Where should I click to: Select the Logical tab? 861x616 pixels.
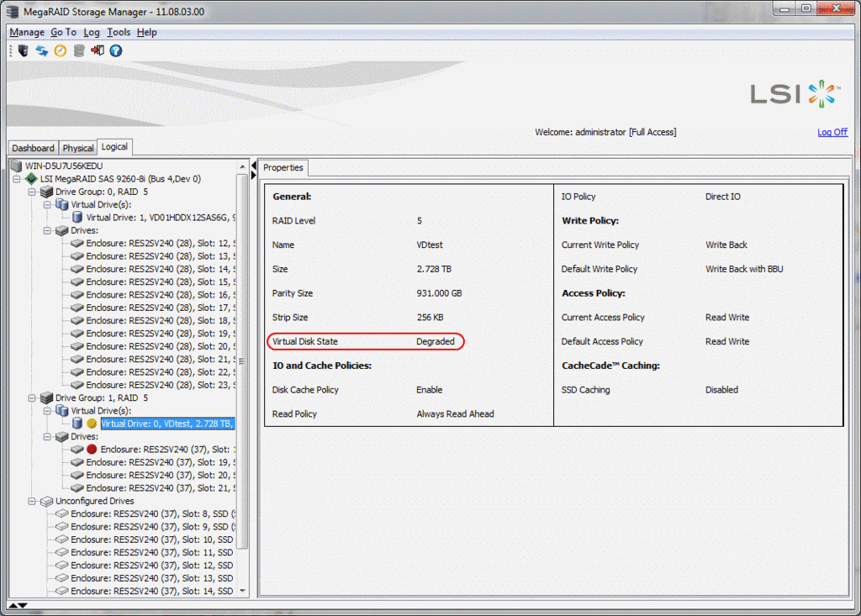114,146
